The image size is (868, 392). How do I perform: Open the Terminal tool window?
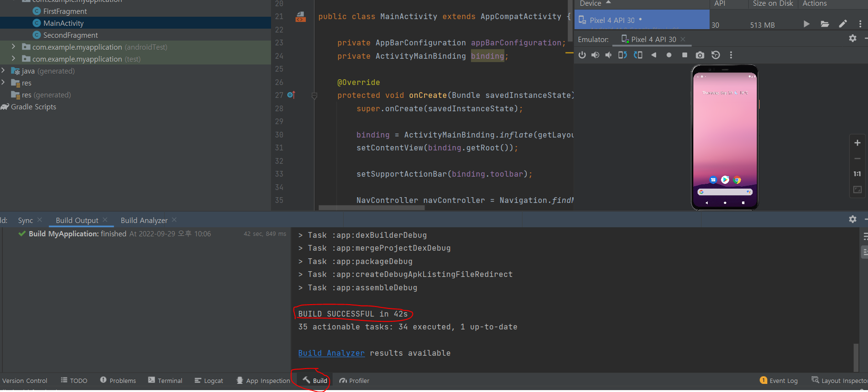pyautogui.click(x=165, y=381)
